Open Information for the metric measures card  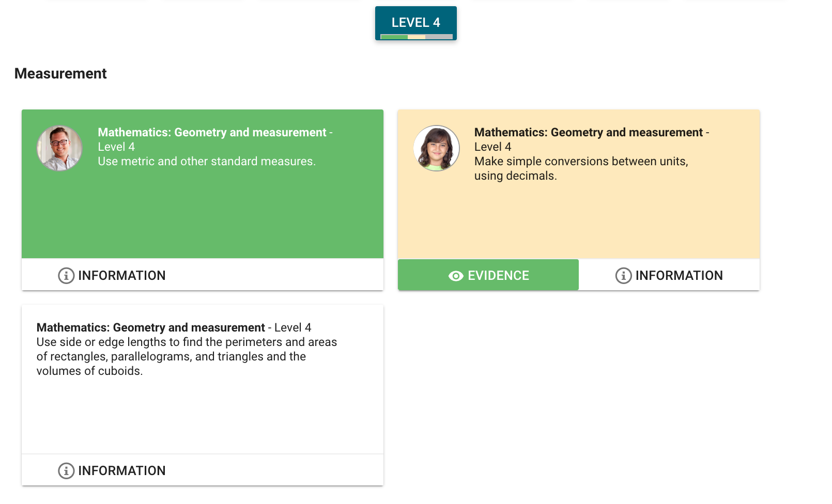121,276
